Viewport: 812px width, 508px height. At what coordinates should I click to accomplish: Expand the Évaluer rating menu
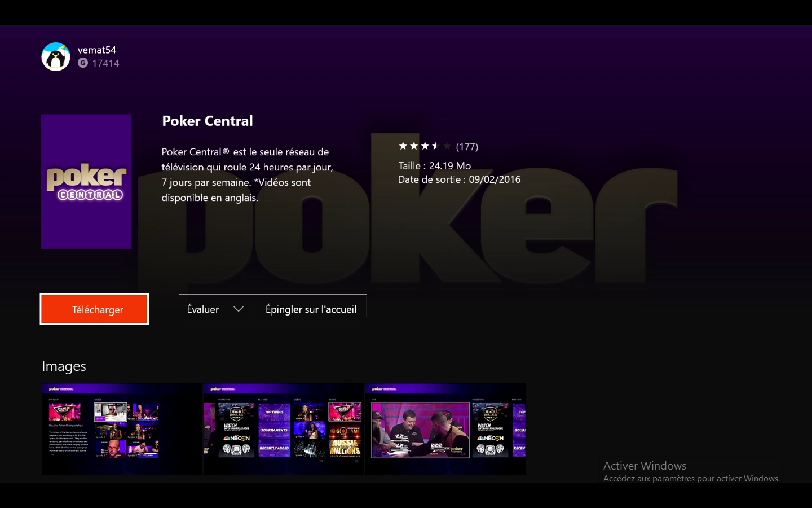[217, 309]
